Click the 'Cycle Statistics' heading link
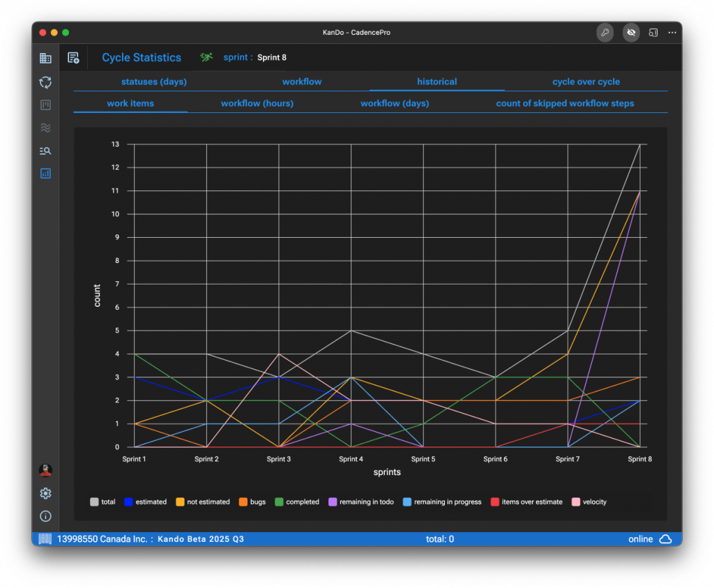 142,58
